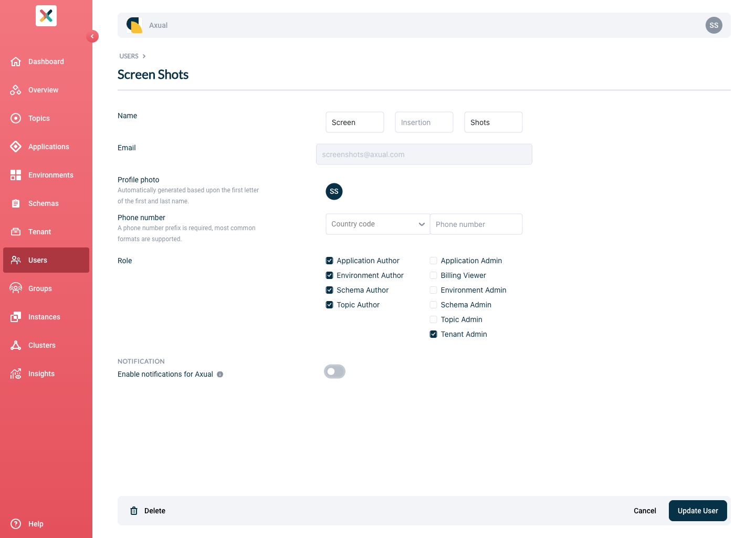Open Instances in the sidebar
The width and height of the screenshot is (756, 538).
click(46, 317)
